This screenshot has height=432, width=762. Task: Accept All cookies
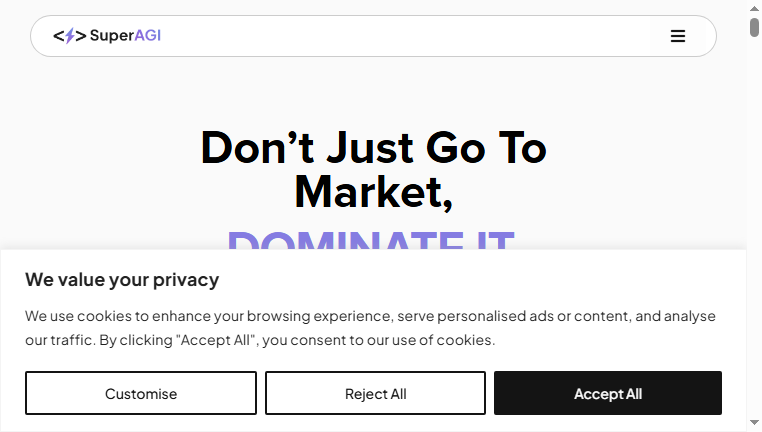(x=607, y=393)
